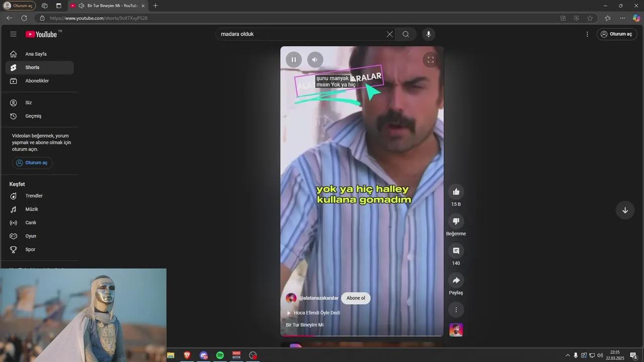The width and height of the screenshot is (644, 362).
Task: Show hidden system tray icons
Action: coord(568,355)
